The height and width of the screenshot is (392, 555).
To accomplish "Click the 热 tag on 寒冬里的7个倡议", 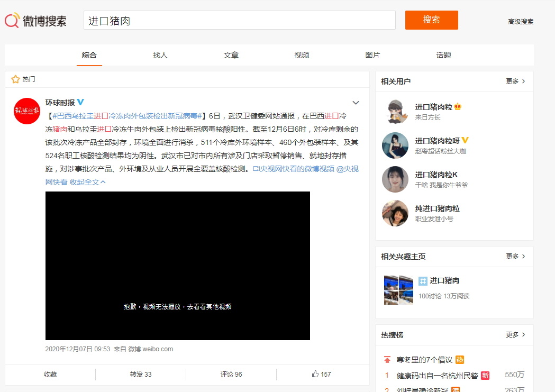I will 459,360.
